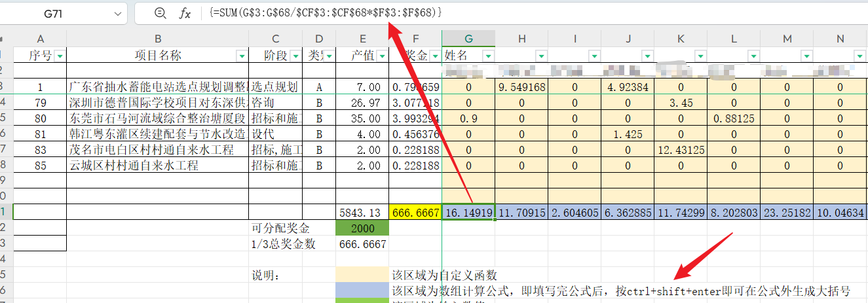Click the yellow 666.6667 total cell
The image size is (868, 303).
point(415,212)
